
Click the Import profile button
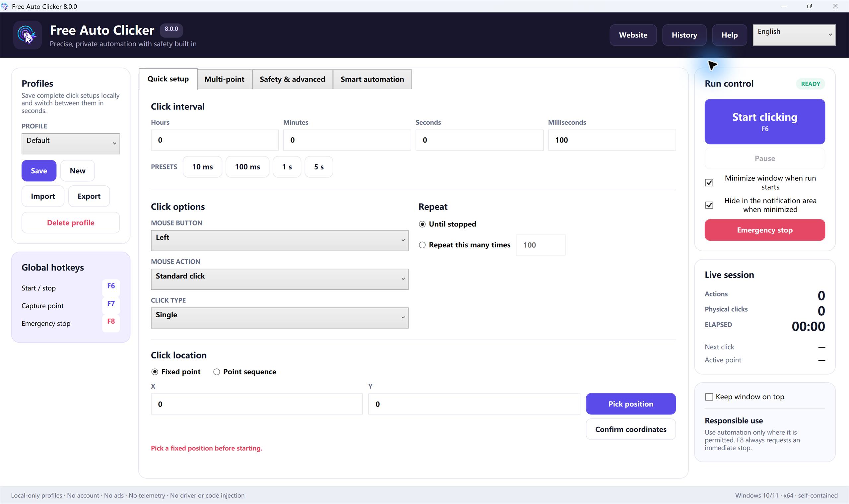(x=43, y=196)
